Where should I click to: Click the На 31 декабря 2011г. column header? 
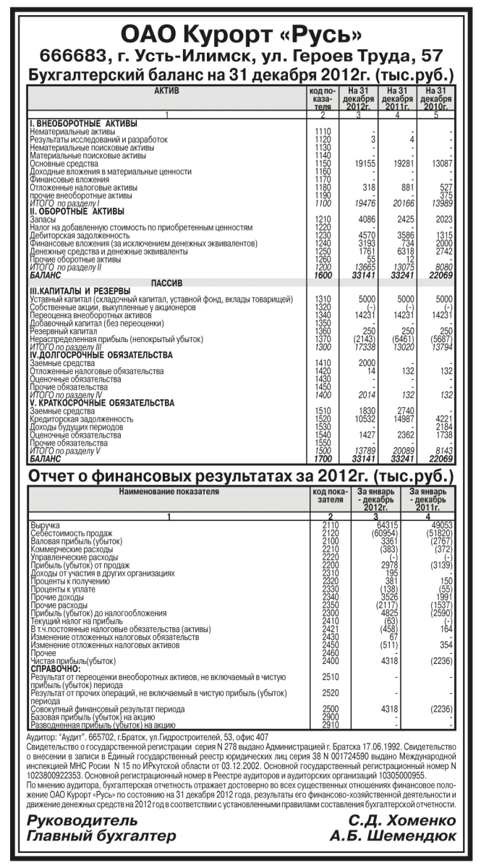point(397,98)
